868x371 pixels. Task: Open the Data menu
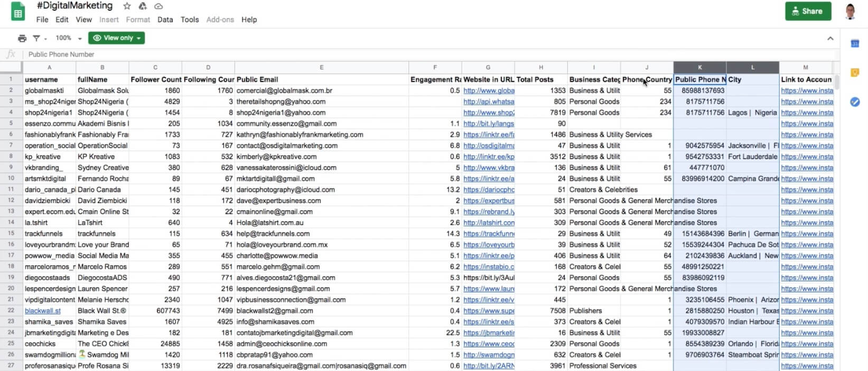click(165, 20)
